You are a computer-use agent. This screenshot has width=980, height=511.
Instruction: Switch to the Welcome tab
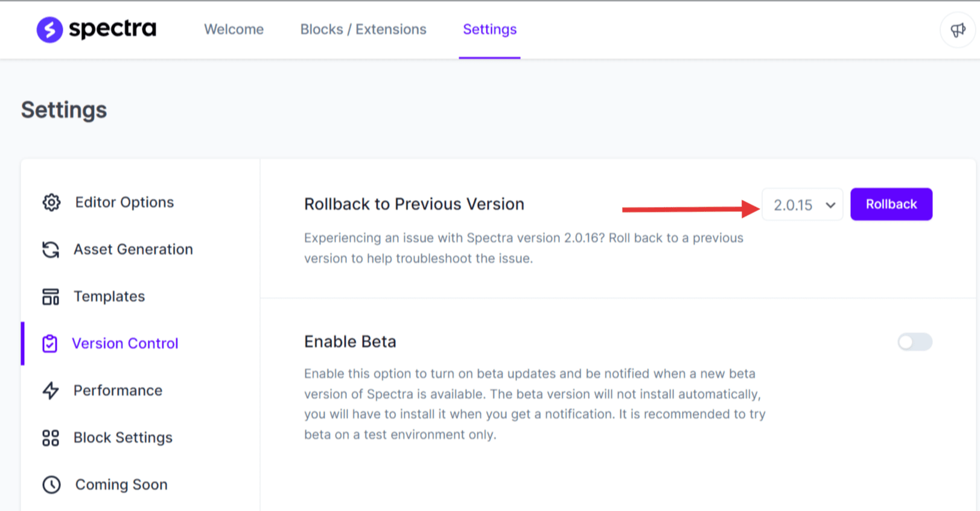point(234,30)
